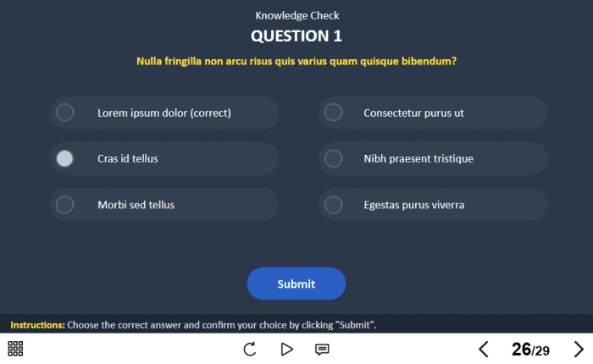The image size is (593, 364).
Task: Click the Instructions text bar
Action: 193,325
